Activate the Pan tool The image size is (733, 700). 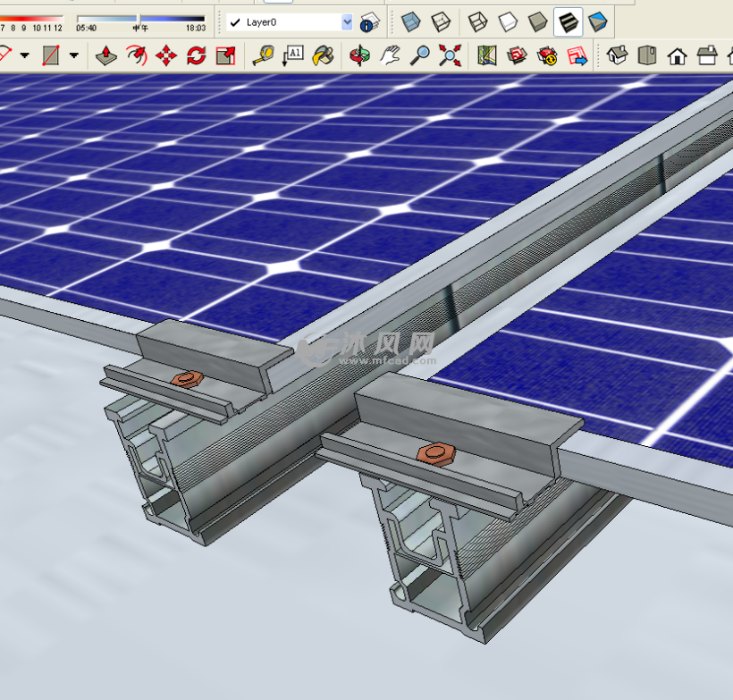[x=389, y=55]
